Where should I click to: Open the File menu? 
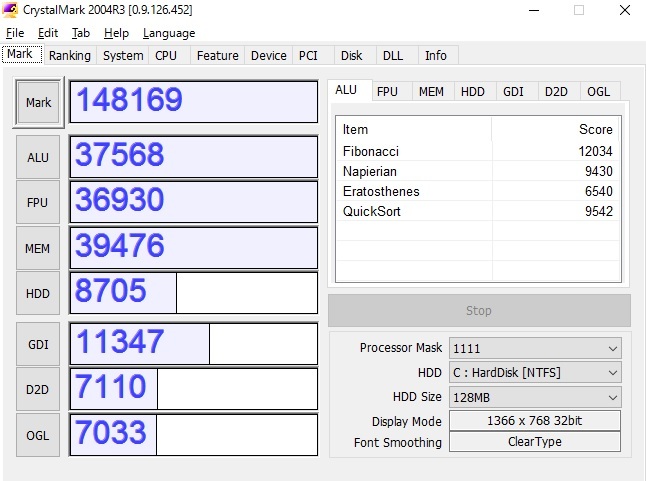15,33
